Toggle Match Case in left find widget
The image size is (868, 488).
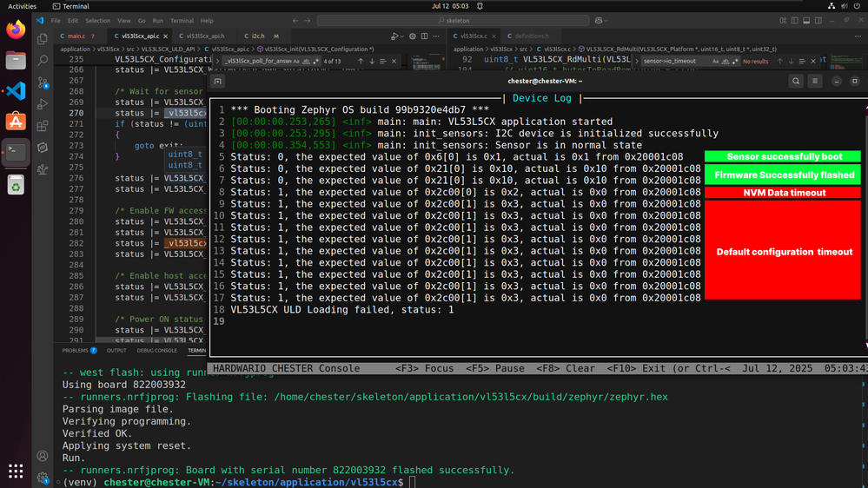coord(296,62)
